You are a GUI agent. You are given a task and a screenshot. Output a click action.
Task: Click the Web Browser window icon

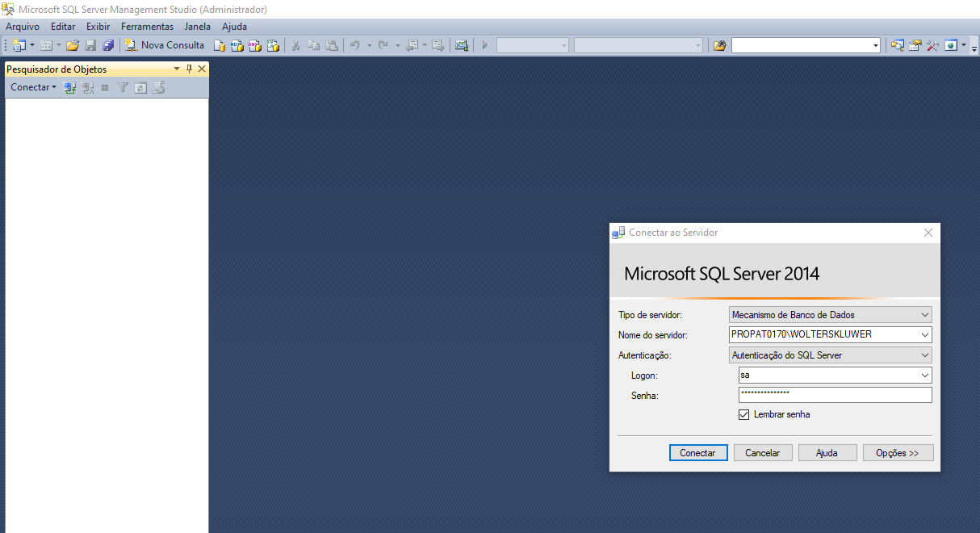pos(951,45)
